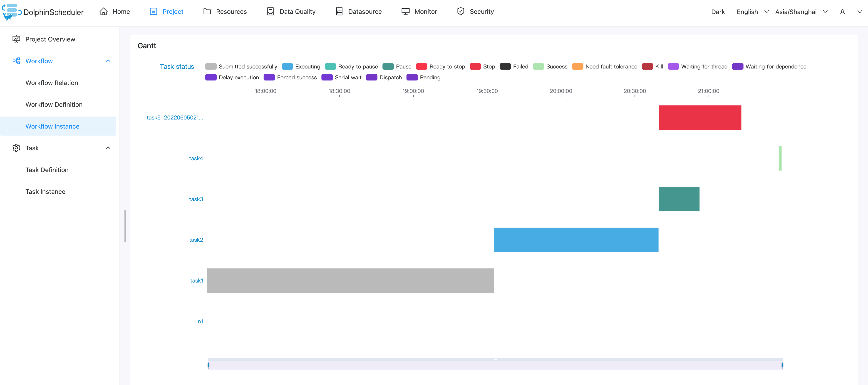Click the Data Quality document icon

tap(270, 12)
